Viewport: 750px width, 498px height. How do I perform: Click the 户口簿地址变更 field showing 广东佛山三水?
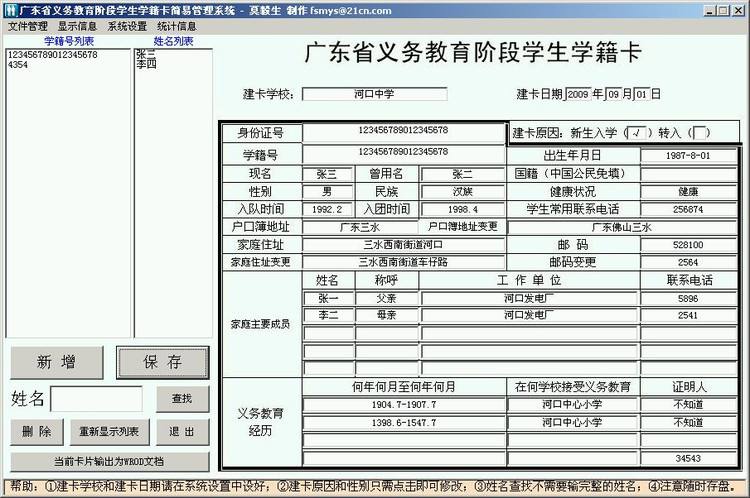click(x=622, y=227)
